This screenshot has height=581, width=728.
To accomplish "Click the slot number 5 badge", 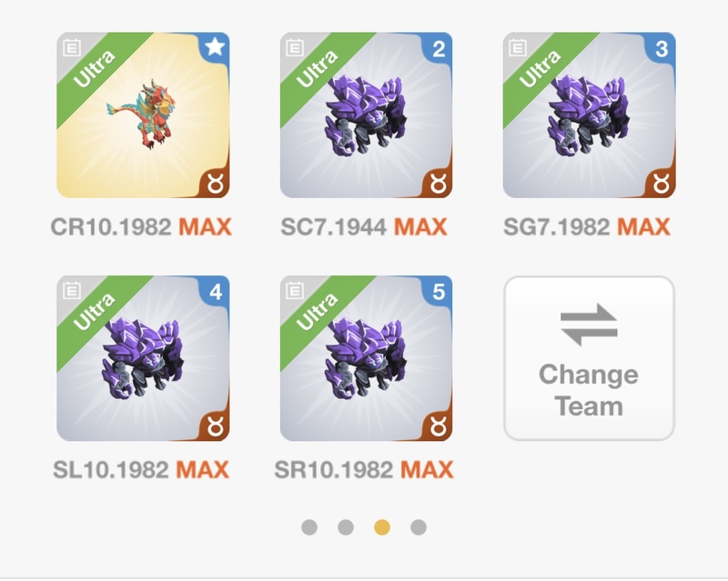I will (439, 292).
